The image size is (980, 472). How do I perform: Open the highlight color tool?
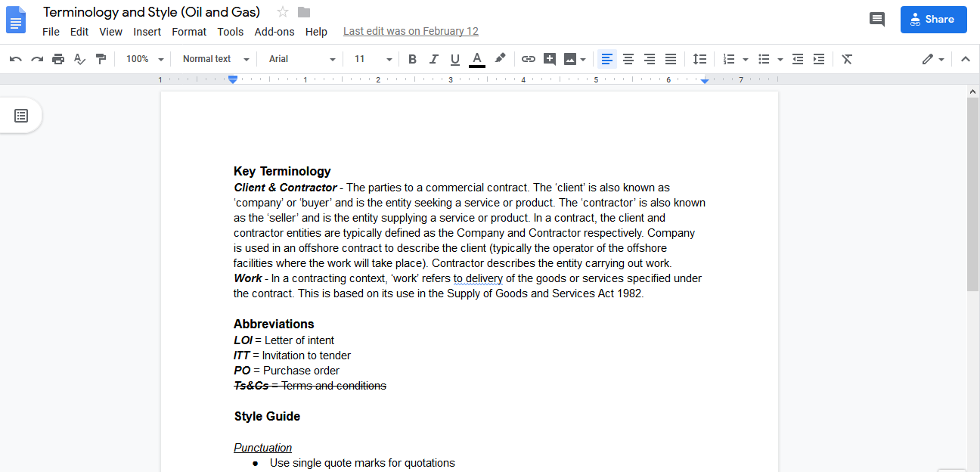(x=500, y=59)
